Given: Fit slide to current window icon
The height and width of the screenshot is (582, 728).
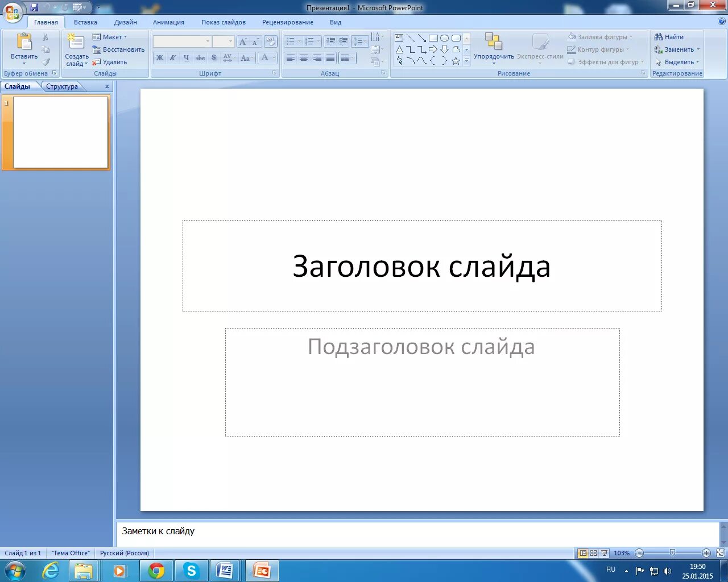Looking at the screenshot, I should coord(720,553).
